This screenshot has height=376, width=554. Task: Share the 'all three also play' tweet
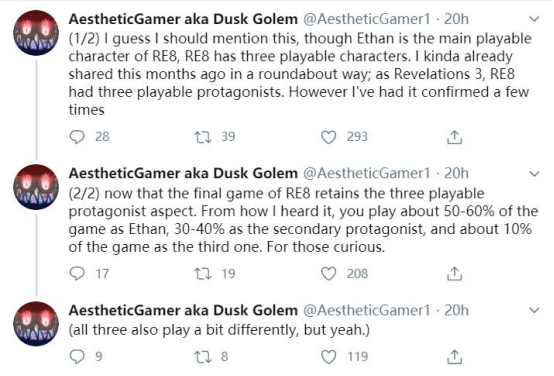pos(454,357)
